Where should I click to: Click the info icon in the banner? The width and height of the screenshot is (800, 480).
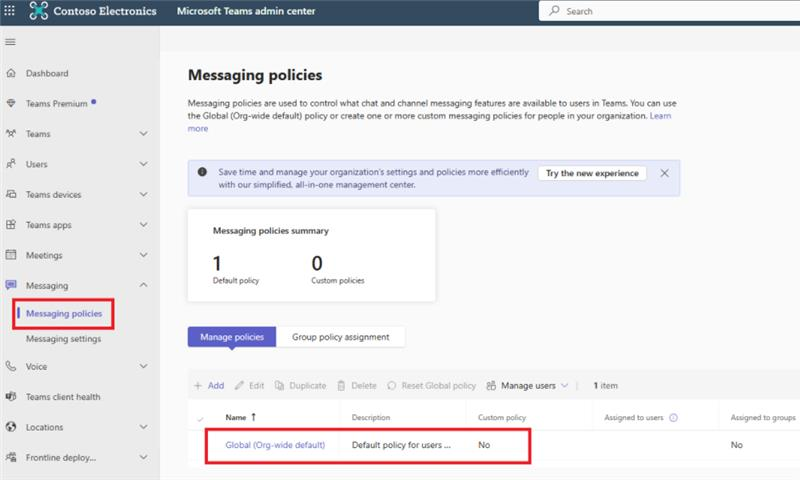coord(202,172)
